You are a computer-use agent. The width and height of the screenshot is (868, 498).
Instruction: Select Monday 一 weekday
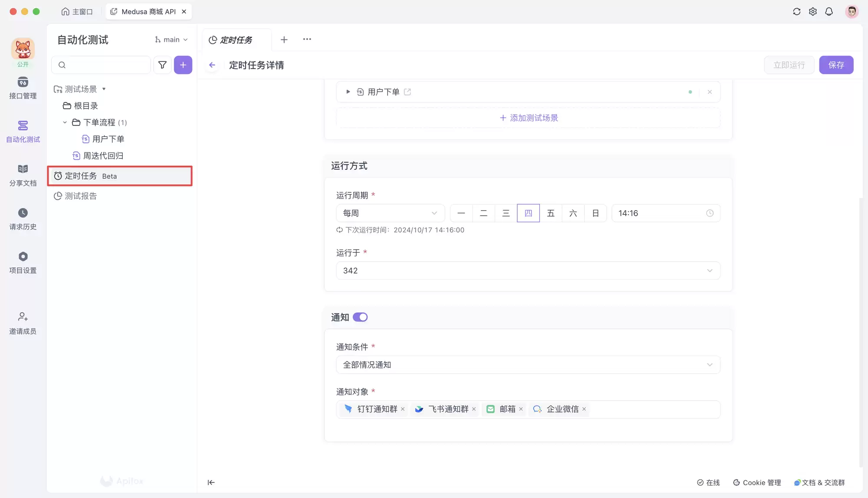(x=461, y=213)
